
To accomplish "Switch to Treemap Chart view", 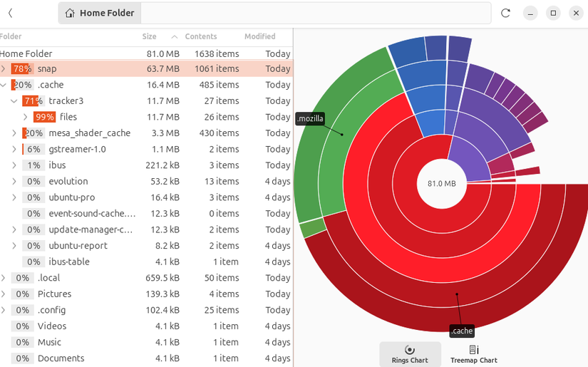I will (x=473, y=353).
